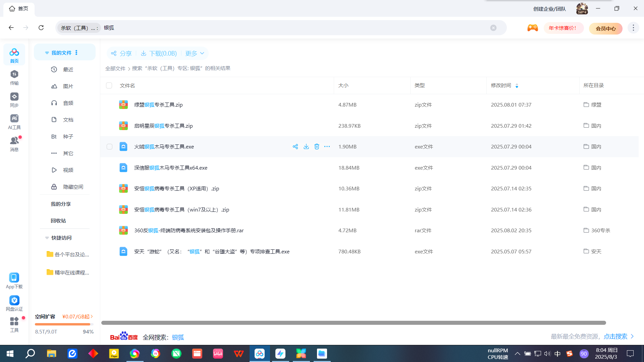Click the 会员中心 button
The height and width of the screenshot is (362, 644).
(605, 28)
